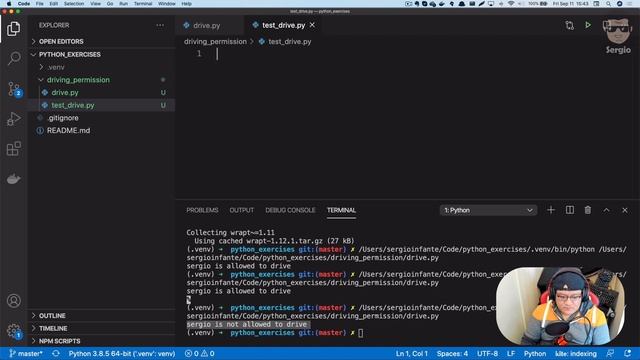640x360 pixels.
Task: Click the Open Changes icon in editor toolbar
Action: pyautogui.click(x=569, y=25)
